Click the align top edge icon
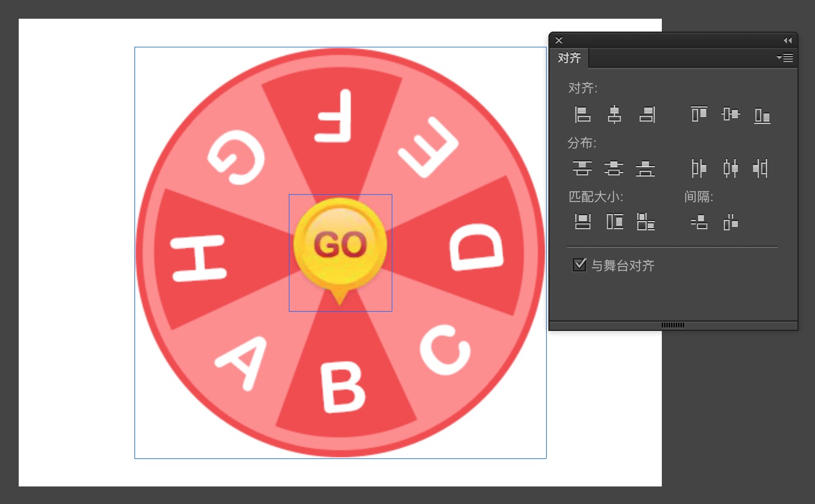 [x=699, y=114]
